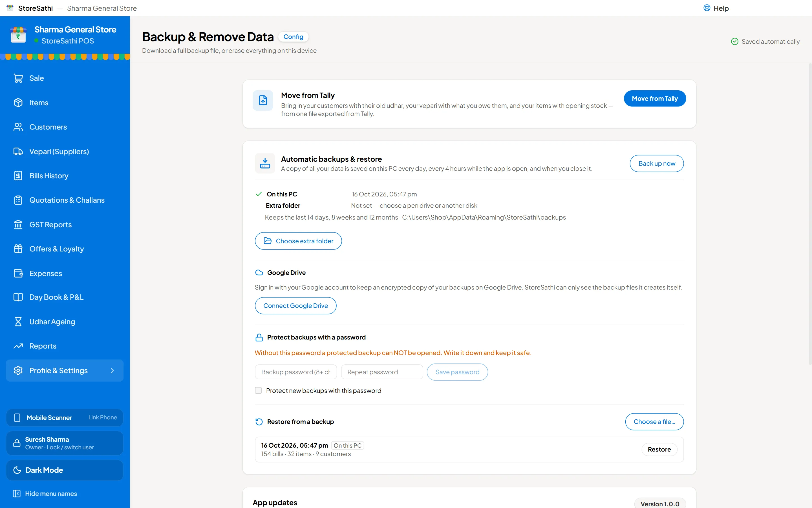Click Choose extra folder button
Image resolution: width=812 pixels, height=508 pixels.
[x=298, y=241]
